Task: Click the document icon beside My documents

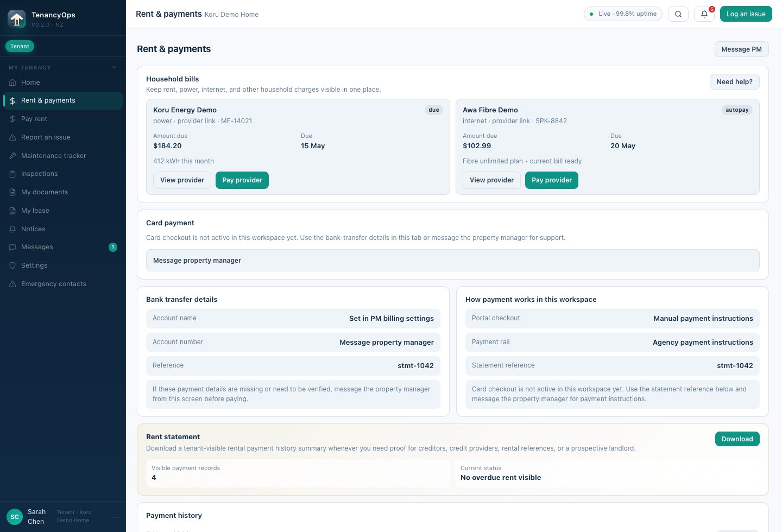Action: coord(12,192)
